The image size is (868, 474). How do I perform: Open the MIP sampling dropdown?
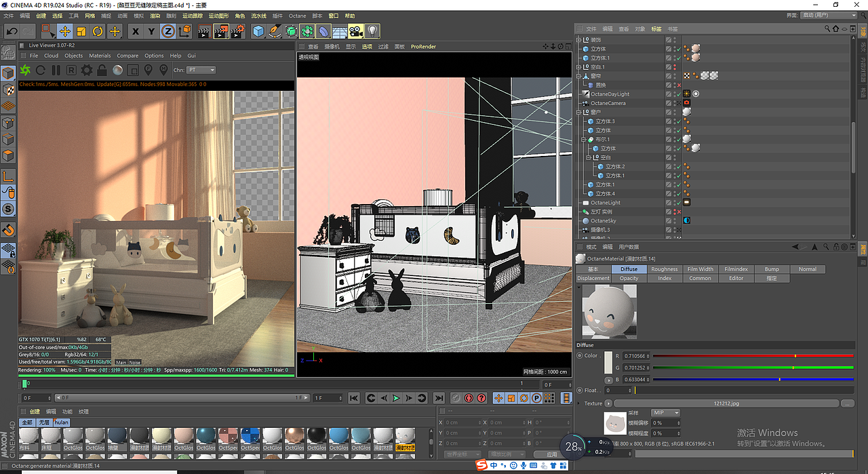point(666,412)
